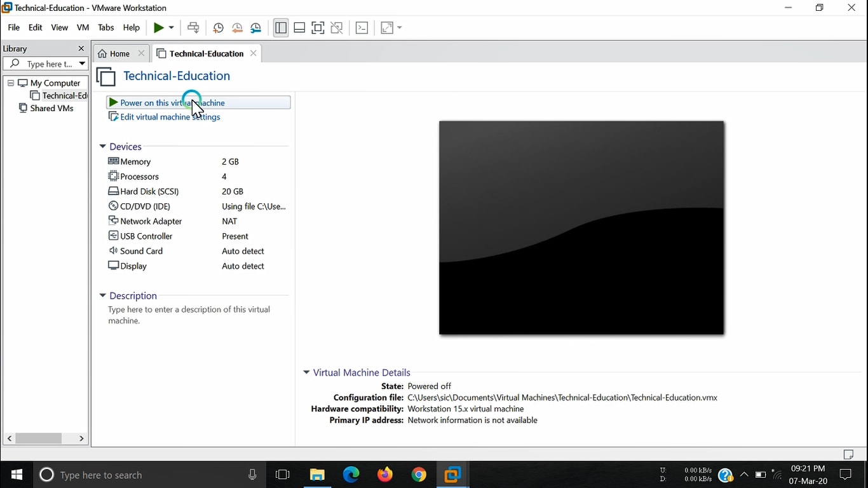
Task: Click the green Power On toolbar button
Action: [159, 28]
